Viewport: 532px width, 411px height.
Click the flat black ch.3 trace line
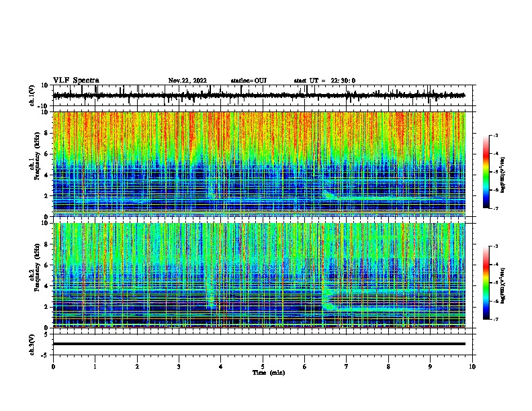coord(259,344)
